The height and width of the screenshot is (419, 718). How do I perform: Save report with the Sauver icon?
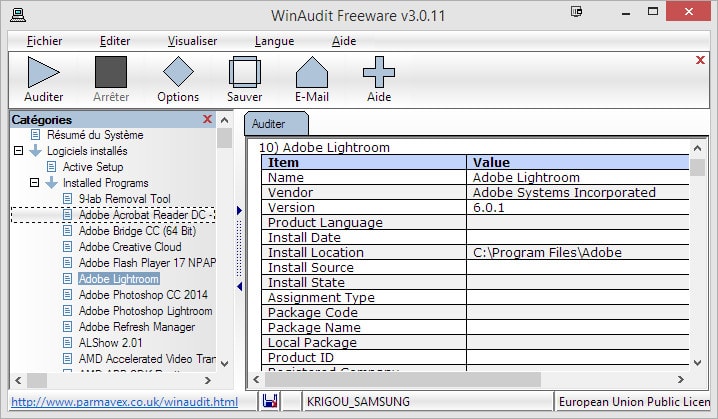pos(245,71)
